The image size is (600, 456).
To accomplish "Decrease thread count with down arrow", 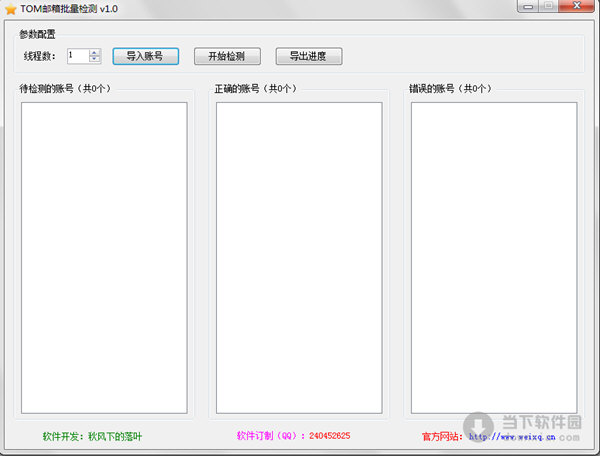I will (95, 59).
